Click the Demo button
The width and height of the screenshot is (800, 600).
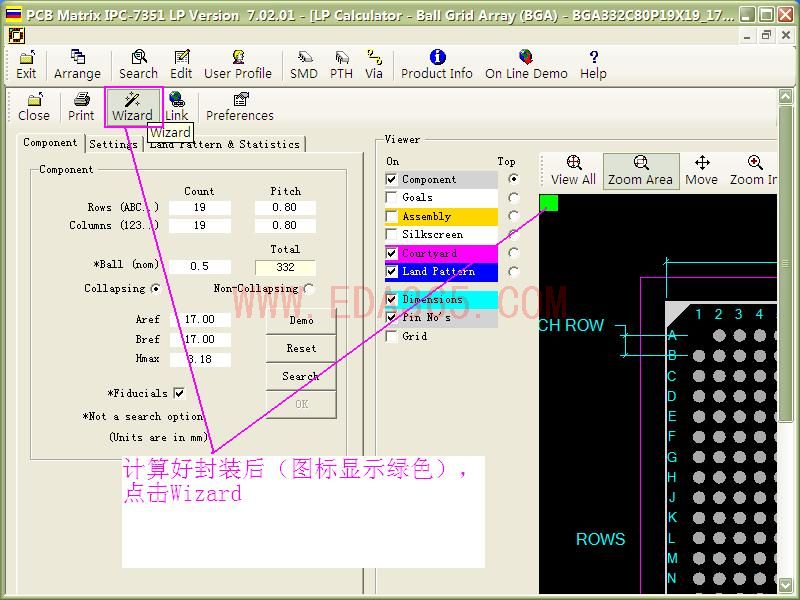(x=301, y=320)
